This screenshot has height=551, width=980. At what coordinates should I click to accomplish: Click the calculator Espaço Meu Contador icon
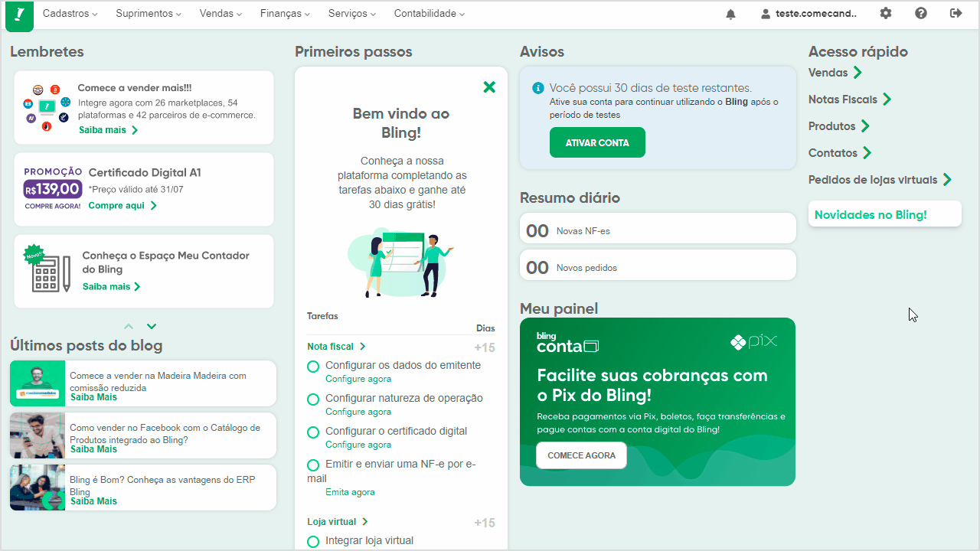coord(47,269)
